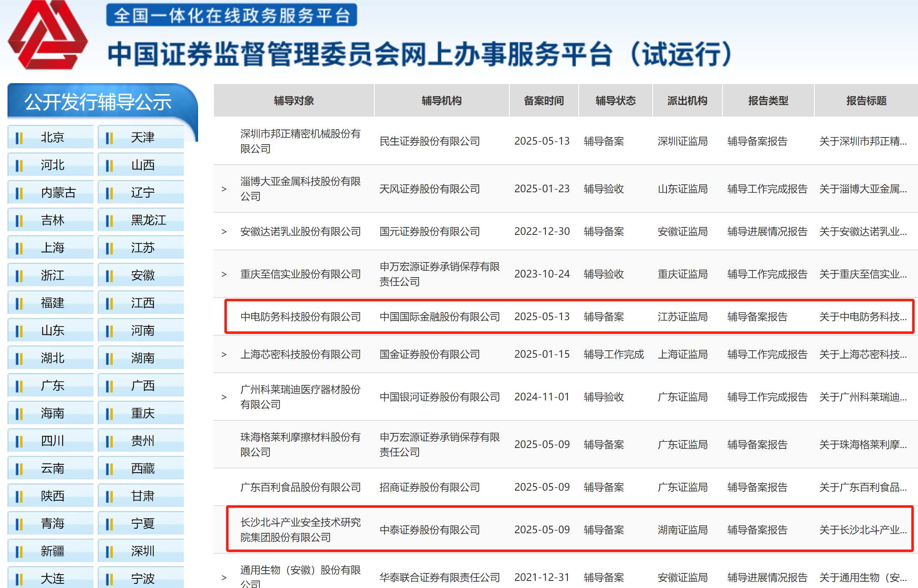Click the 备案时间 column header
This screenshot has width=918, height=588.
[x=544, y=100]
